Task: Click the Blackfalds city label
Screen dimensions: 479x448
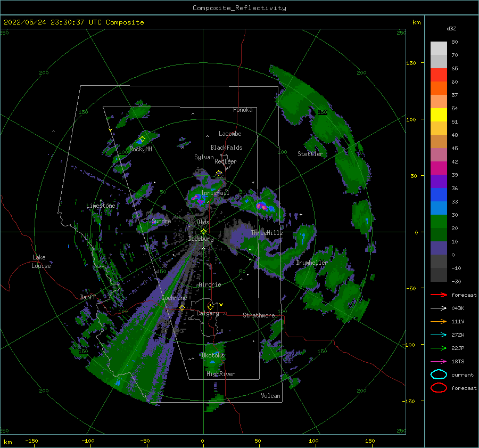Action: [x=226, y=148]
